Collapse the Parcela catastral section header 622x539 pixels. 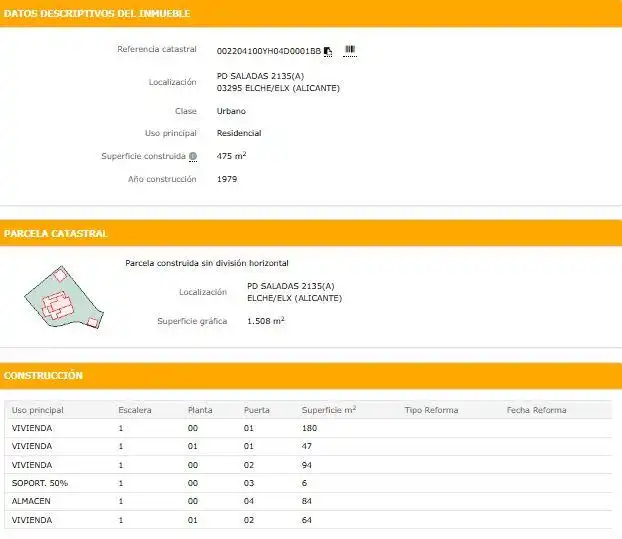[311, 233]
